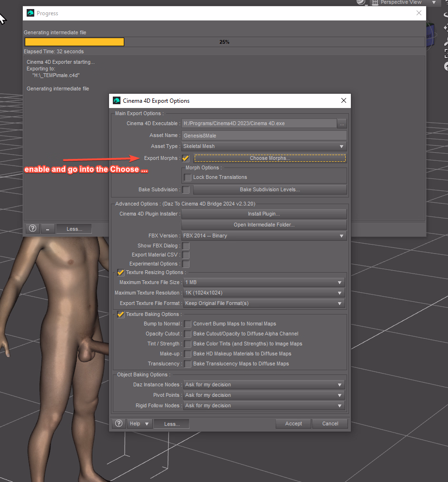The image size is (448, 482).
Task: Enable the Bake Subdivision checkbox
Action: tap(186, 190)
